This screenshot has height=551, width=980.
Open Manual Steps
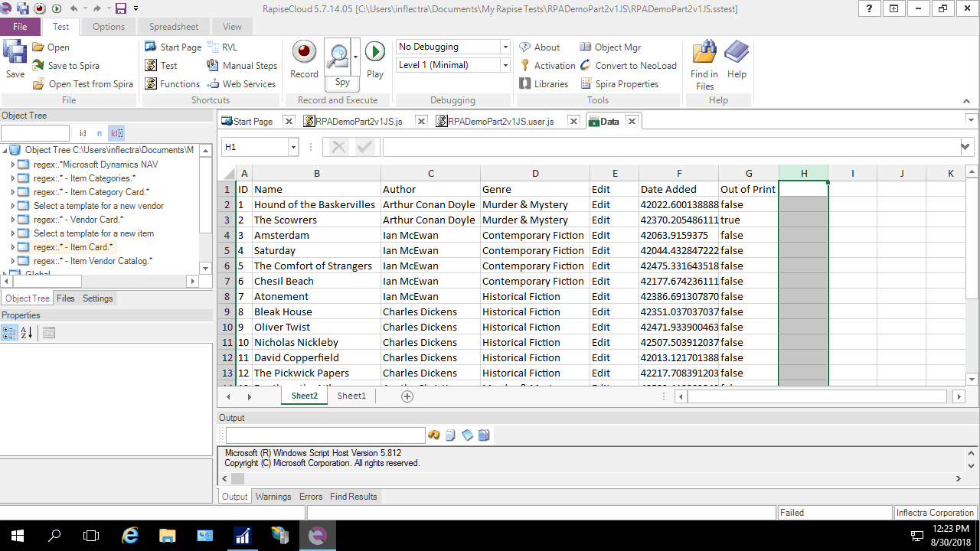point(242,65)
